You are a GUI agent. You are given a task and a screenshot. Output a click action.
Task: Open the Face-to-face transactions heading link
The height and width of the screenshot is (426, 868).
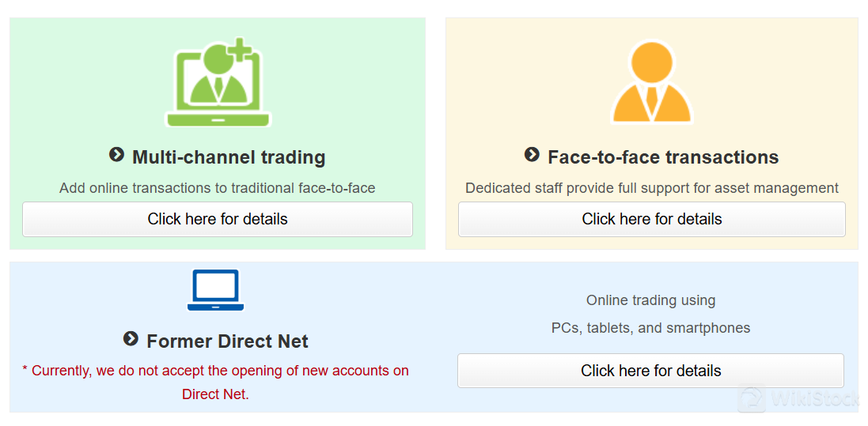(663, 157)
